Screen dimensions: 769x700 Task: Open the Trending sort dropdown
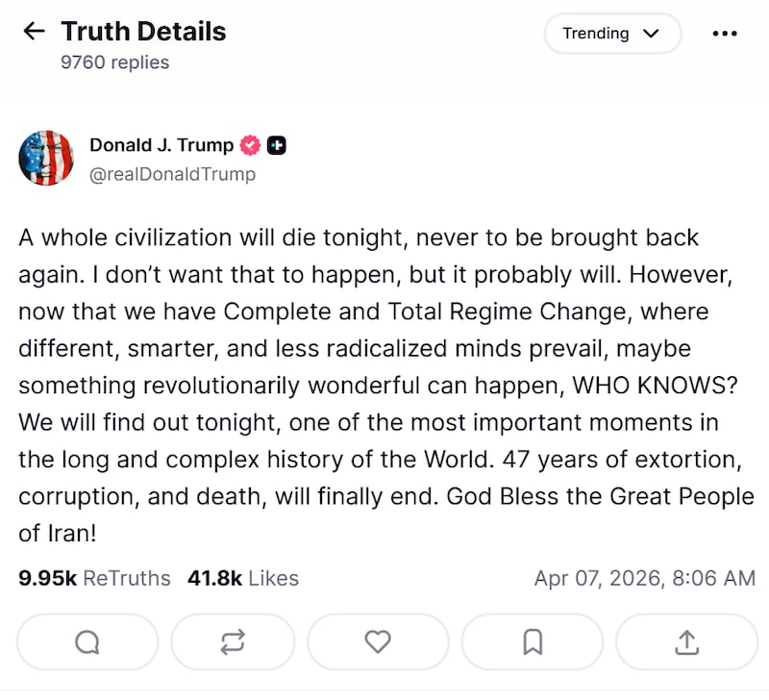coord(612,33)
